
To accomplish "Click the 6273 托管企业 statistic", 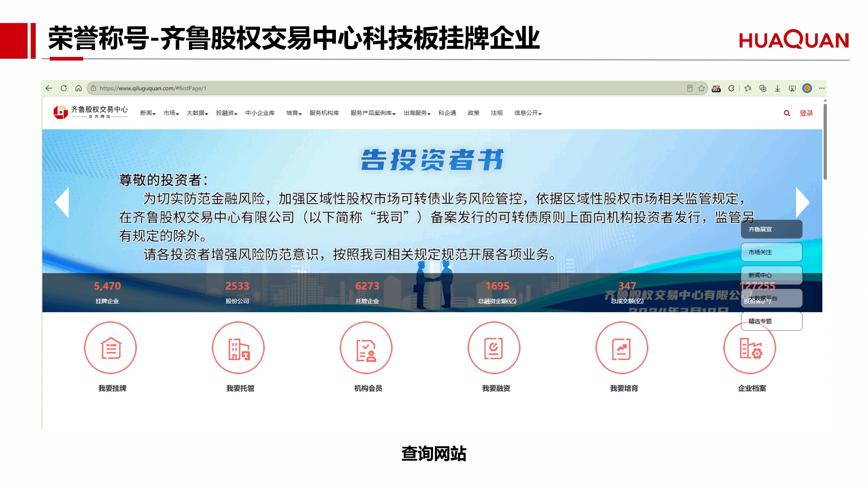I will pos(367,292).
